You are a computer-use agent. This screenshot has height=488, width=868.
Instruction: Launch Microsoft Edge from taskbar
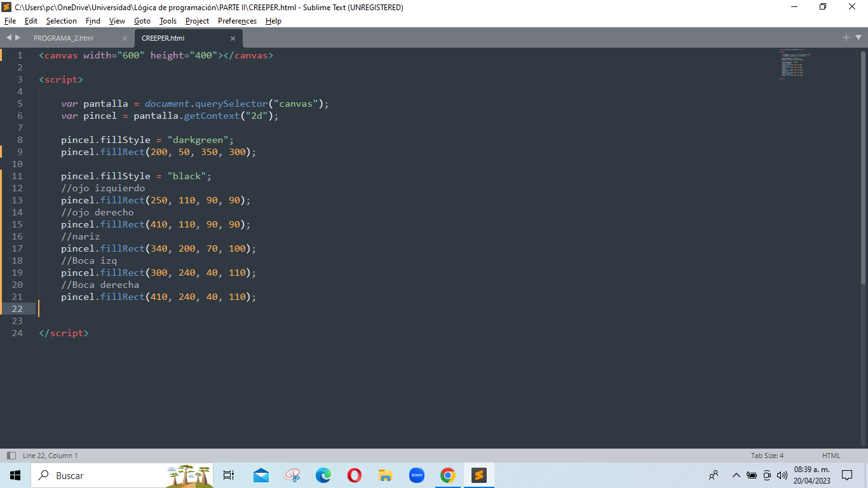click(x=323, y=475)
